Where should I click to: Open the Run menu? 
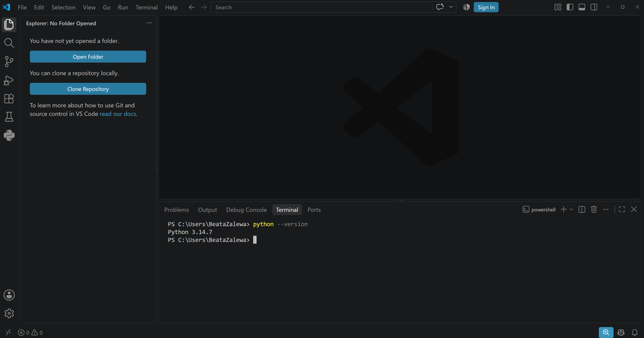click(123, 8)
